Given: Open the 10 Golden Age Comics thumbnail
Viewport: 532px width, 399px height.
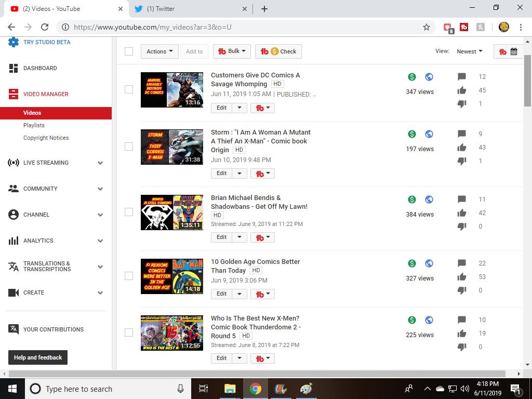Looking at the screenshot, I should coord(172,276).
